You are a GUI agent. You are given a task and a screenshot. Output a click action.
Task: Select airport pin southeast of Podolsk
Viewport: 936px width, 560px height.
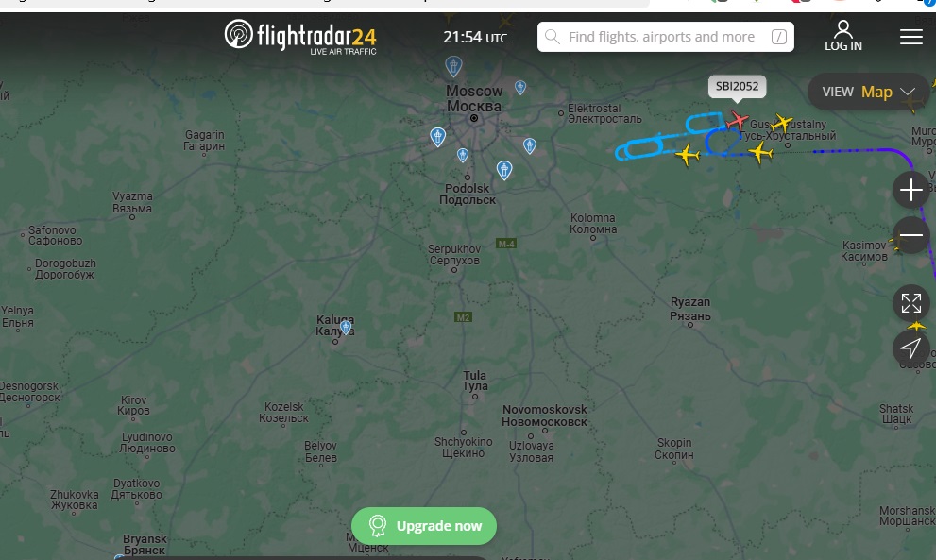[504, 170]
